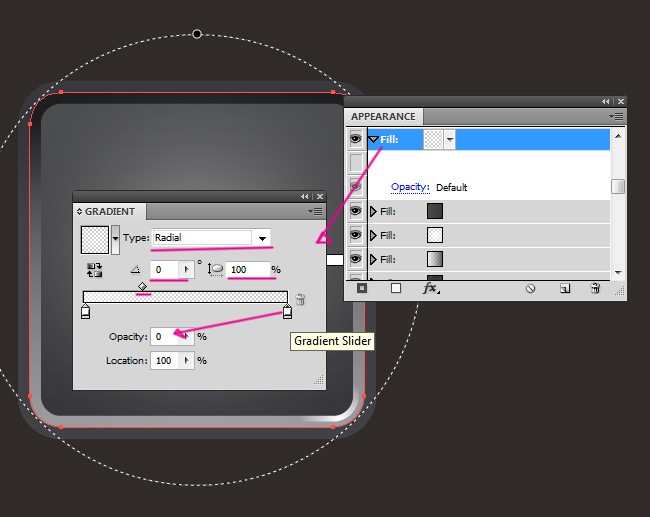Viewport: 650px width, 517px height.
Task: Click the gradient Location input field
Action: click(164, 360)
